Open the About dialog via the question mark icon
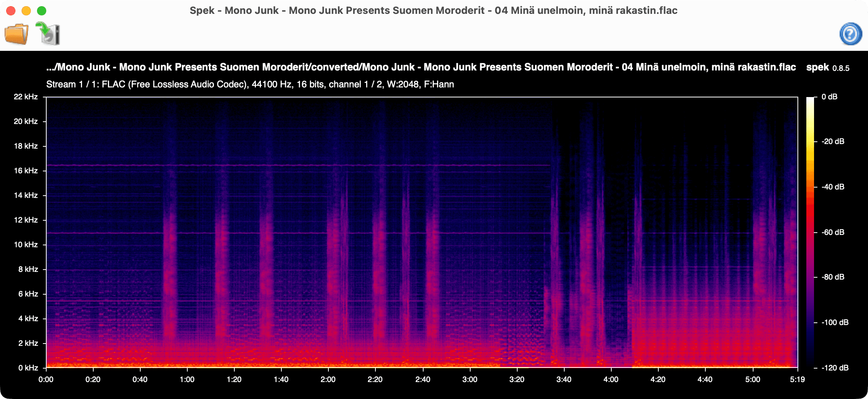The width and height of the screenshot is (868, 399). 851,34
